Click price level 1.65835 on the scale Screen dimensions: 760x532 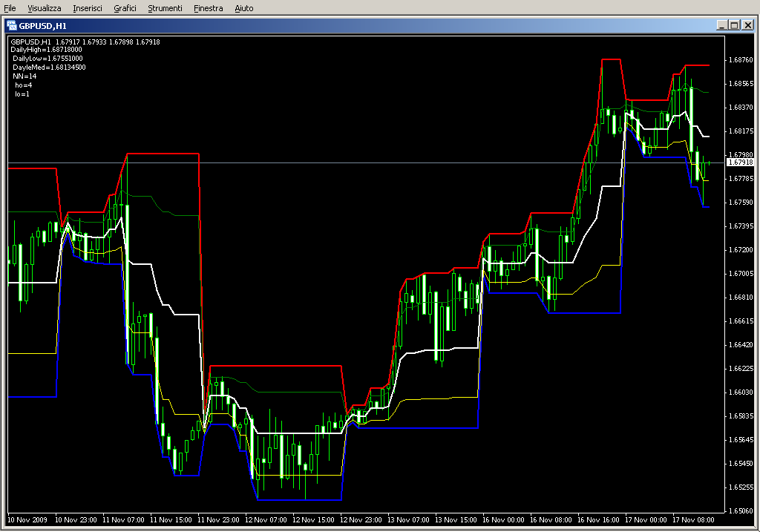[741, 416]
